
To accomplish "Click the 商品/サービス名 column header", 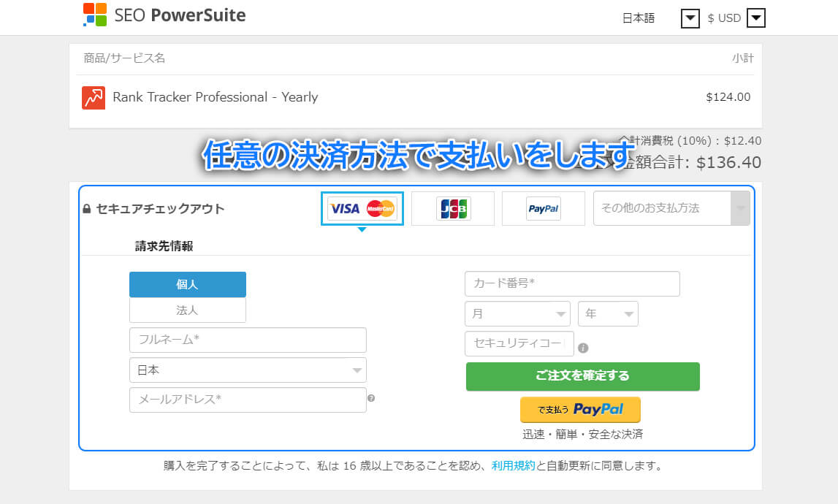I will coord(124,58).
